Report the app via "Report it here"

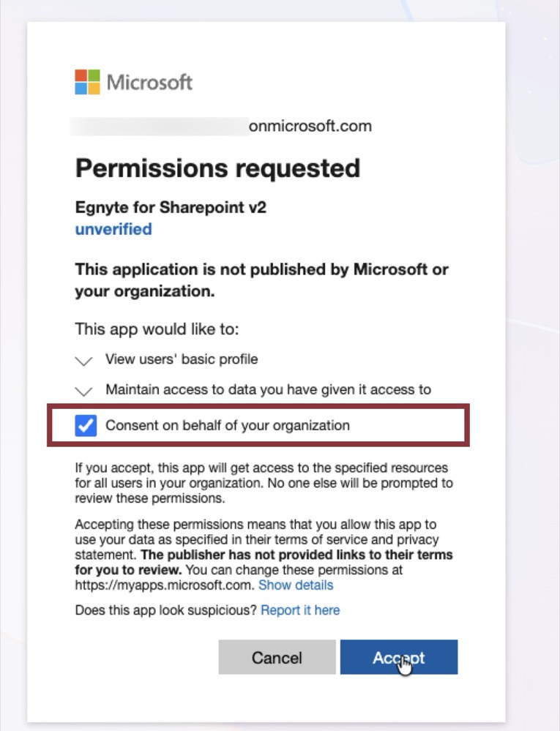300,610
